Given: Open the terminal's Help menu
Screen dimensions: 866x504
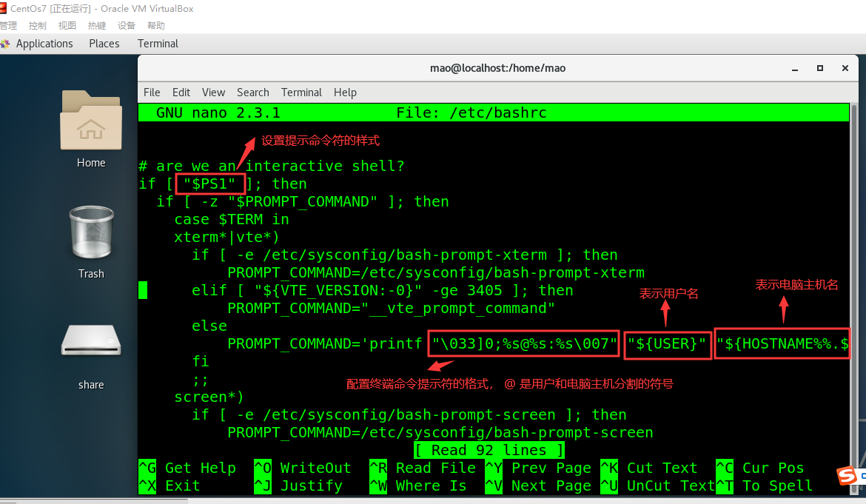Looking at the screenshot, I should pyautogui.click(x=345, y=92).
